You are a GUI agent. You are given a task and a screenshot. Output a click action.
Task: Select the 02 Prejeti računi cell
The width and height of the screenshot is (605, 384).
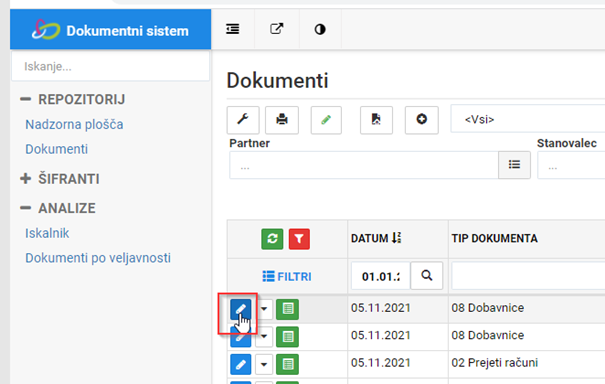pyautogui.click(x=527, y=363)
